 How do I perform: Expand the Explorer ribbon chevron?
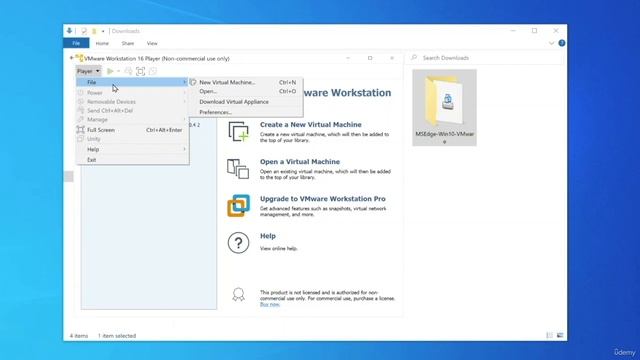[x=551, y=43]
